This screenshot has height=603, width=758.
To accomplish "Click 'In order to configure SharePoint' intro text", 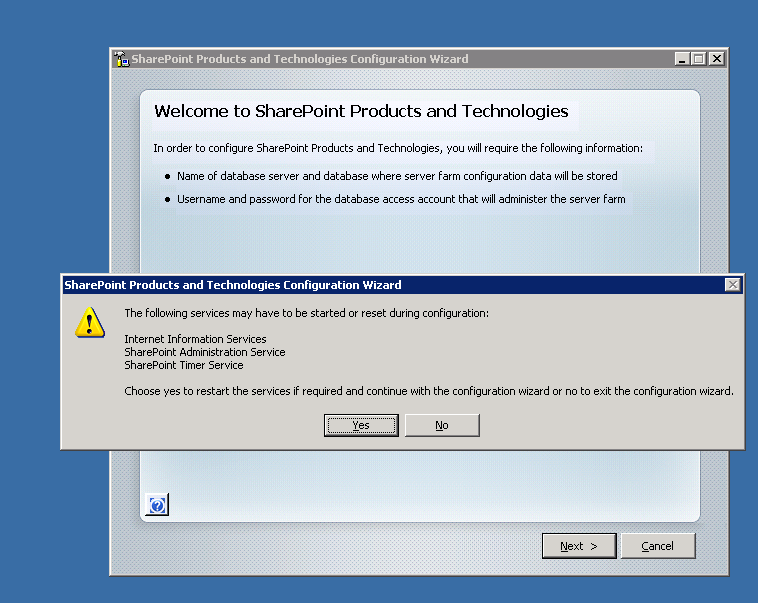I will tap(398, 148).
